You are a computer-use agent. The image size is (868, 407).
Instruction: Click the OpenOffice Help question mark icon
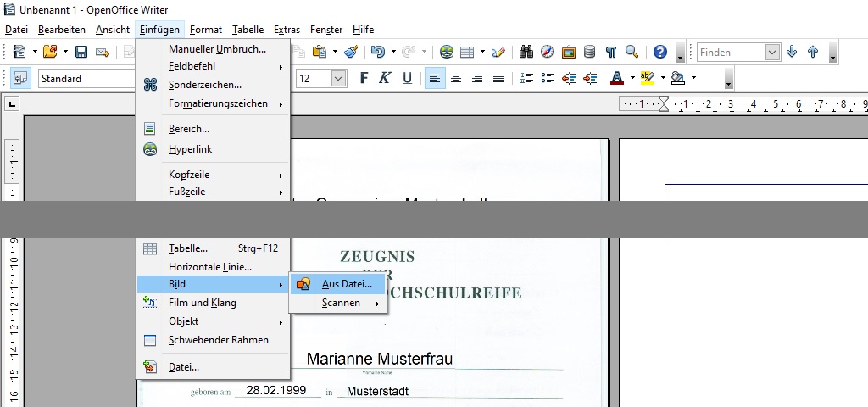660,52
